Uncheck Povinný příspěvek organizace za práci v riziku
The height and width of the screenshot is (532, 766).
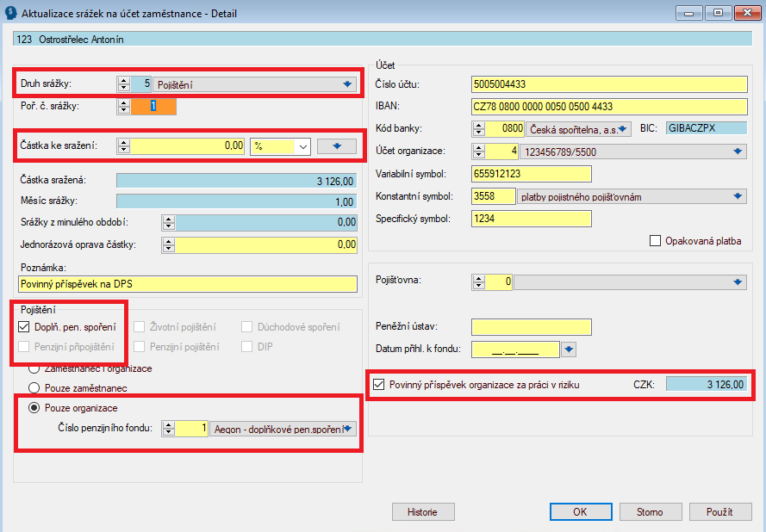coord(378,385)
